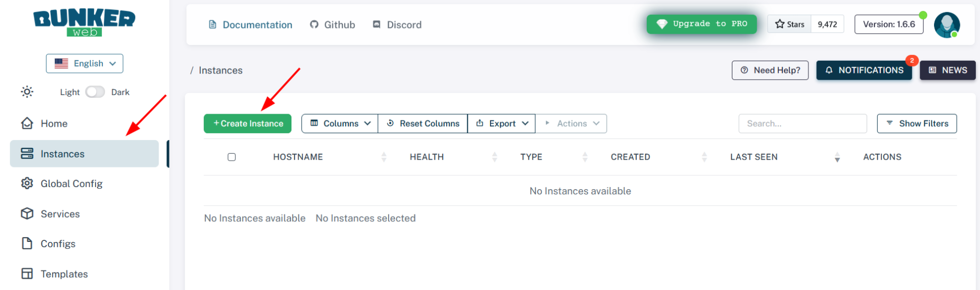Click Reset Columns button
Screen dimensions: 980x290
coord(423,124)
